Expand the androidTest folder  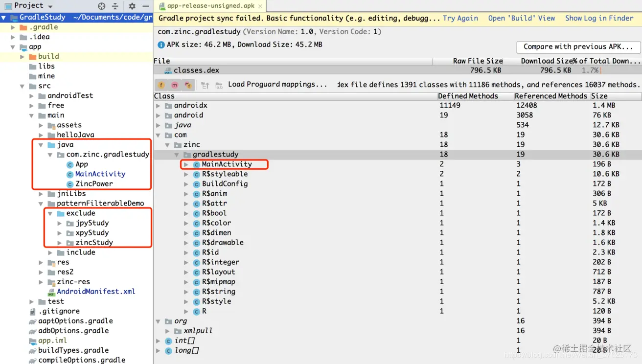click(x=32, y=96)
